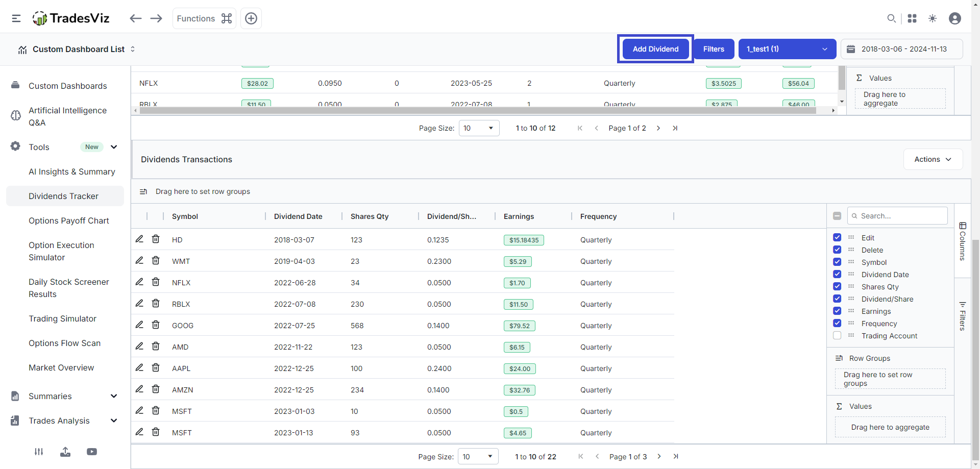The width and height of the screenshot is (980, 469).
Task: Open Trading Simulator
Action: pyautogui.click(x=63, y=318)
